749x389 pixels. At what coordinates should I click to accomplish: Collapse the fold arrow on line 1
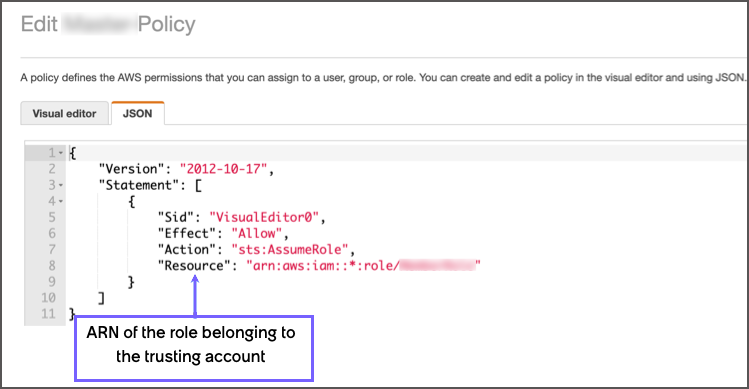tap(61, 153)
